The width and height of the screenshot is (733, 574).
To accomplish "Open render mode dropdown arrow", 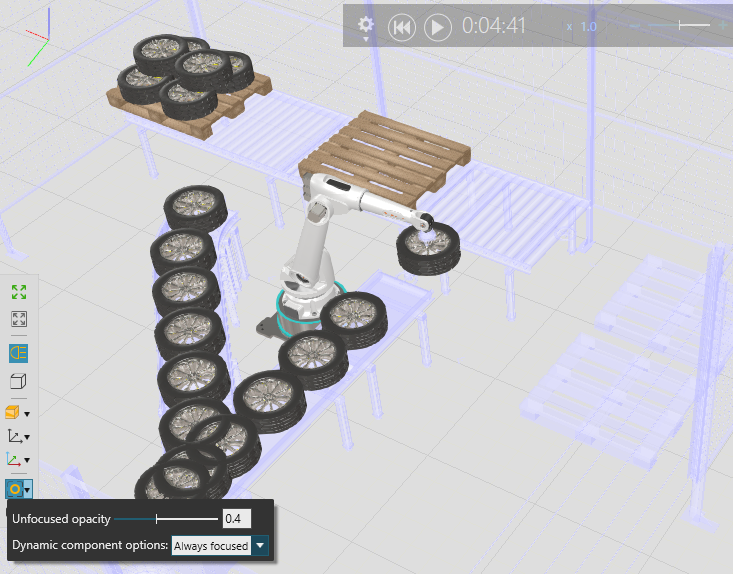I will point(27,414).
